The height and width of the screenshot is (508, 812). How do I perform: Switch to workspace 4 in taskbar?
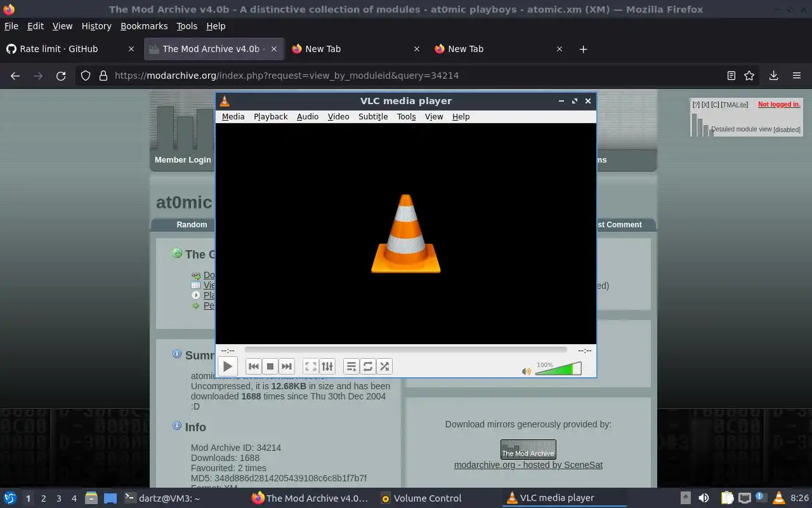click(74, 498)
